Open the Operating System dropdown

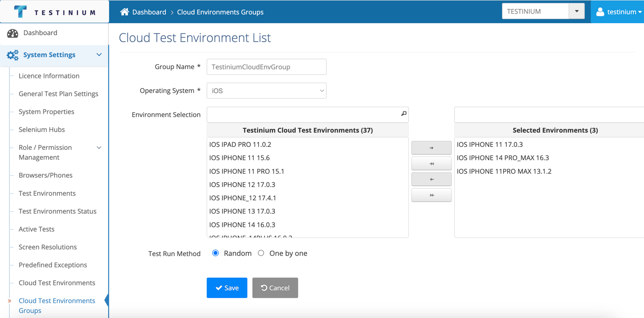(x=266, y=91)
